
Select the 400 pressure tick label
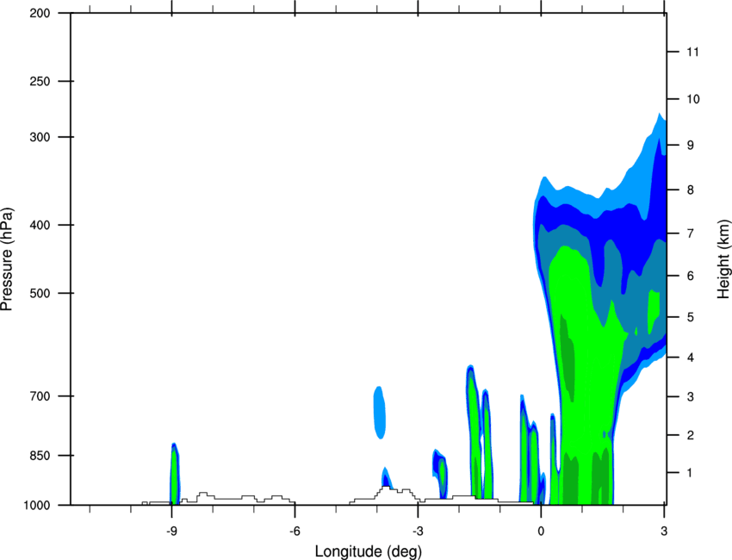[x=40, y=225]
